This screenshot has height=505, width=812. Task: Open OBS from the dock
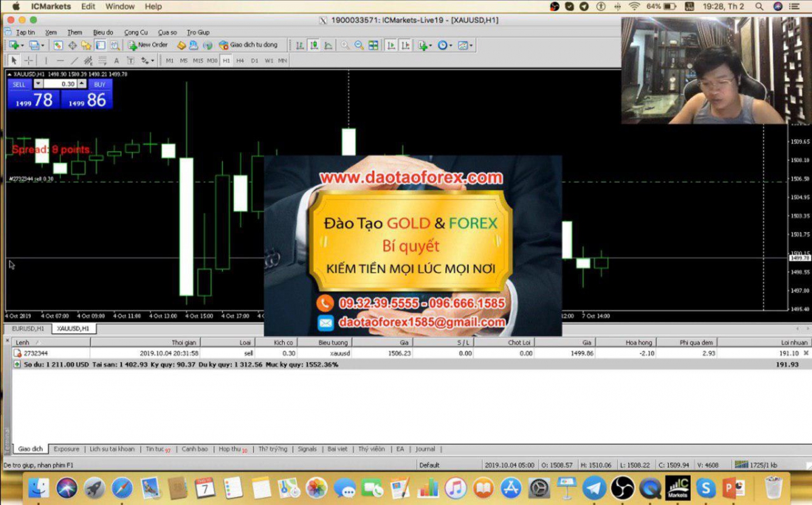tap(623, 487)
